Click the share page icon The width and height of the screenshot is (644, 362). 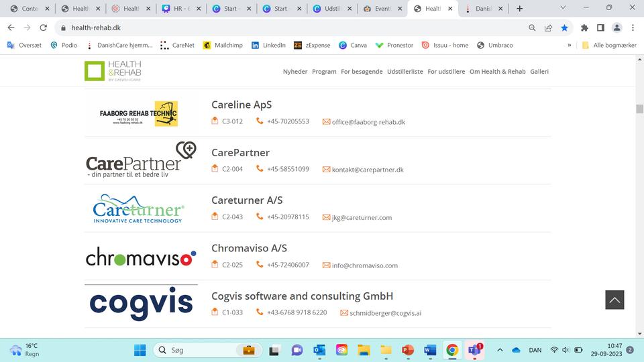[x=548, y=27]
